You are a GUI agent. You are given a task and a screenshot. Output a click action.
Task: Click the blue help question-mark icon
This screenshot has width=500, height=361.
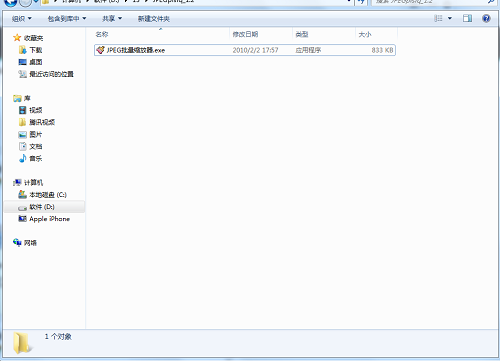pos(486,18)
